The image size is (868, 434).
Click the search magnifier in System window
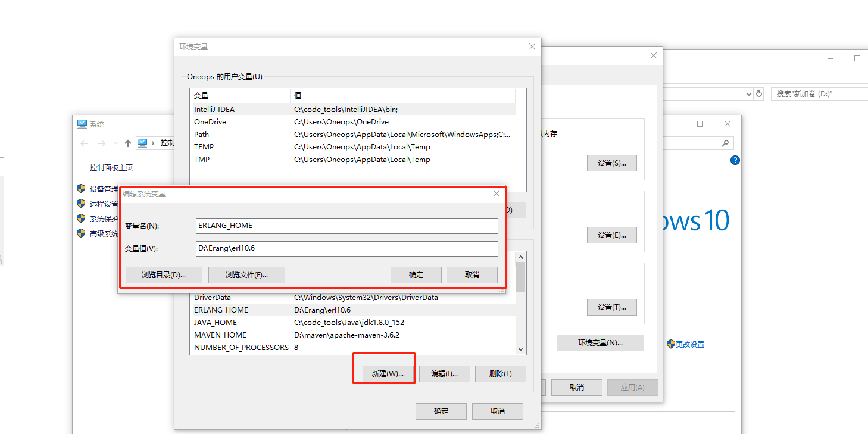725,143
